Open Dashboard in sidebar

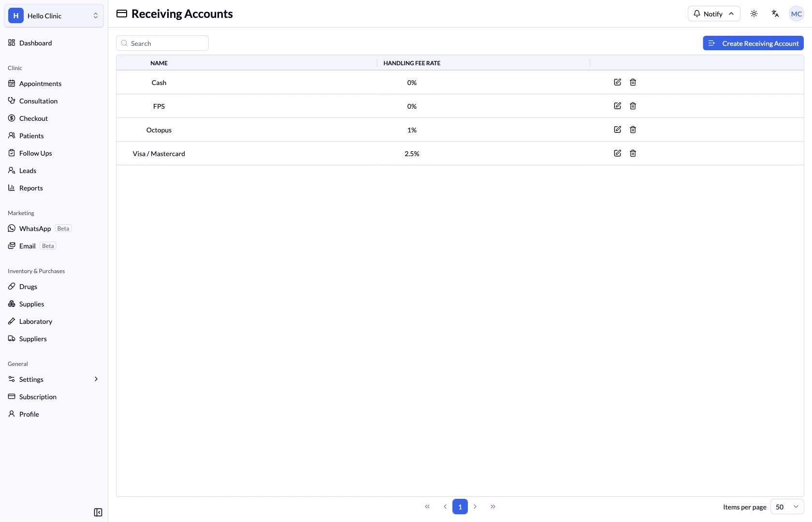[x=54, y=43]
